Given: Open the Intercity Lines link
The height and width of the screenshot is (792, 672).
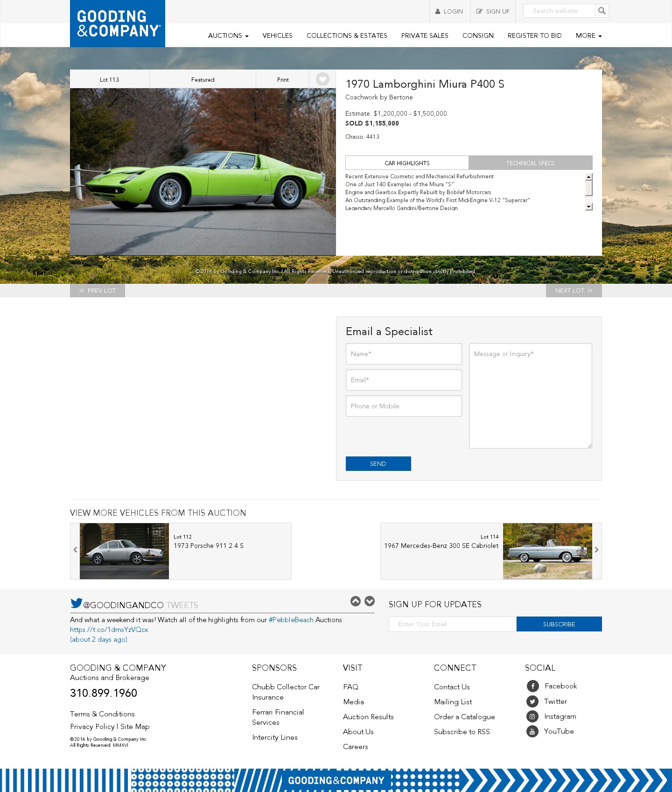Looking at the screenshot, I should (275, 737).
